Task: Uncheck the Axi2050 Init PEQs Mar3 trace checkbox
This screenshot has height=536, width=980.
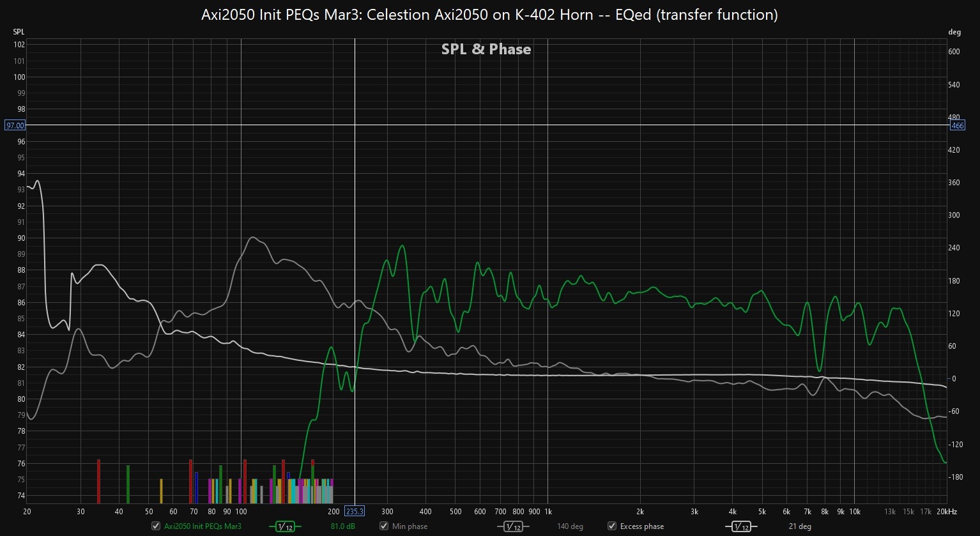Action: pos(156,526)
